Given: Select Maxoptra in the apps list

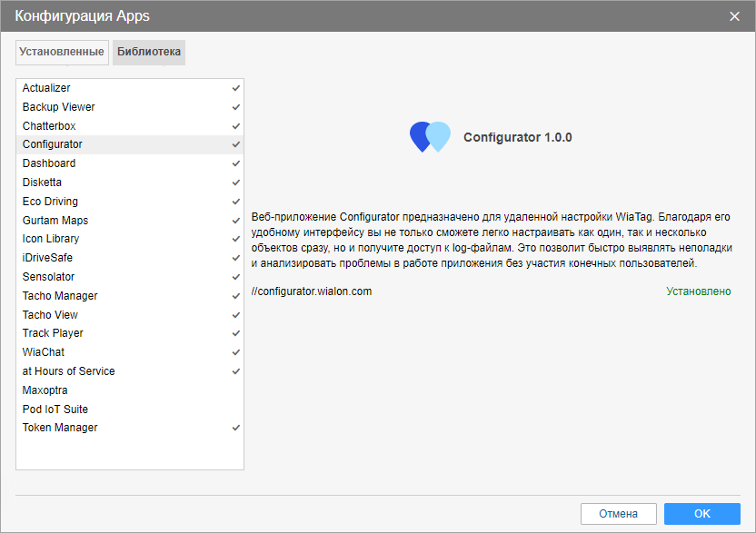Looking at the screenshot, I should click(x=45, y=390).
